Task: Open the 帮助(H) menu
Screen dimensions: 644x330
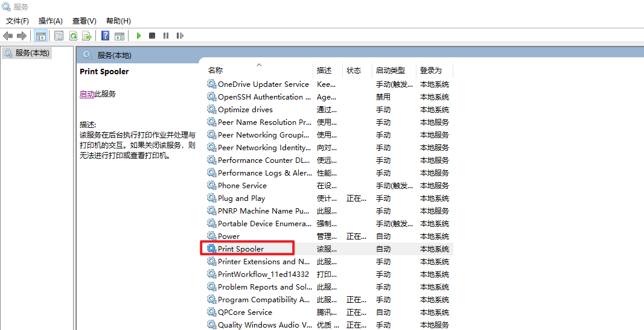Action: coord(118,21)
